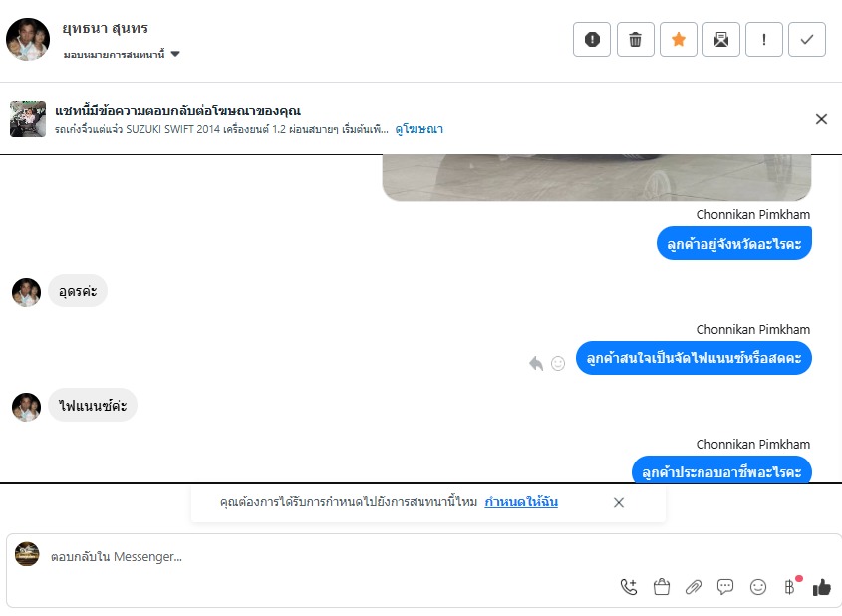The width and height of the screenshot is (842, 616).
Task: Expand the conversation assignment dropdown arrow
Action: pos(175,54)
